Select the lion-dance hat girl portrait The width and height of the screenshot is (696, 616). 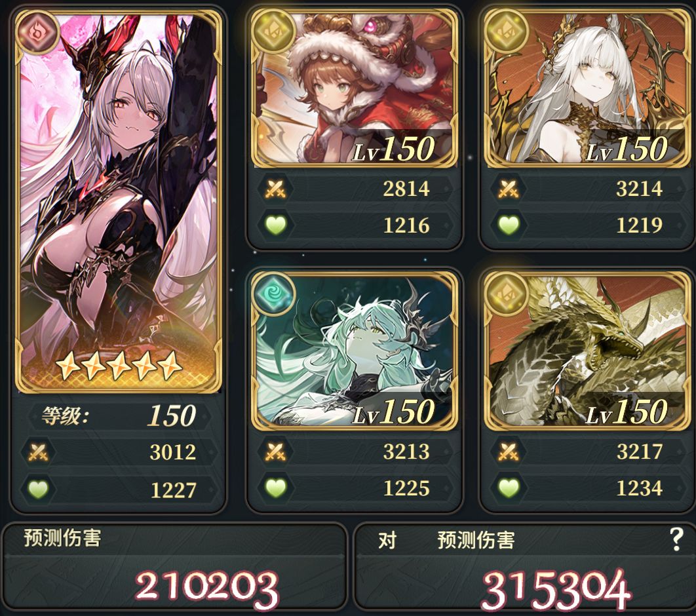coord(355,88)
